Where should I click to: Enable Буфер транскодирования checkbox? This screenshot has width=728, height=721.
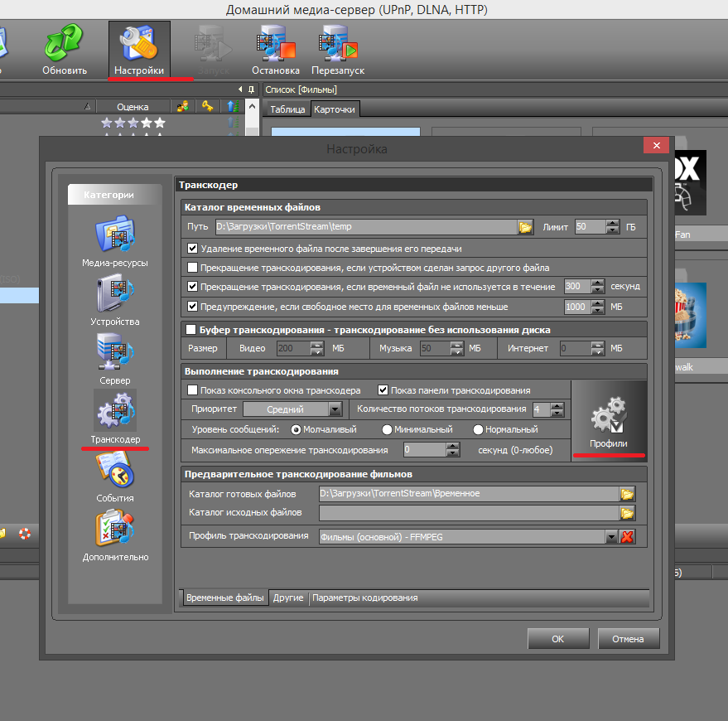pos(192,330)
